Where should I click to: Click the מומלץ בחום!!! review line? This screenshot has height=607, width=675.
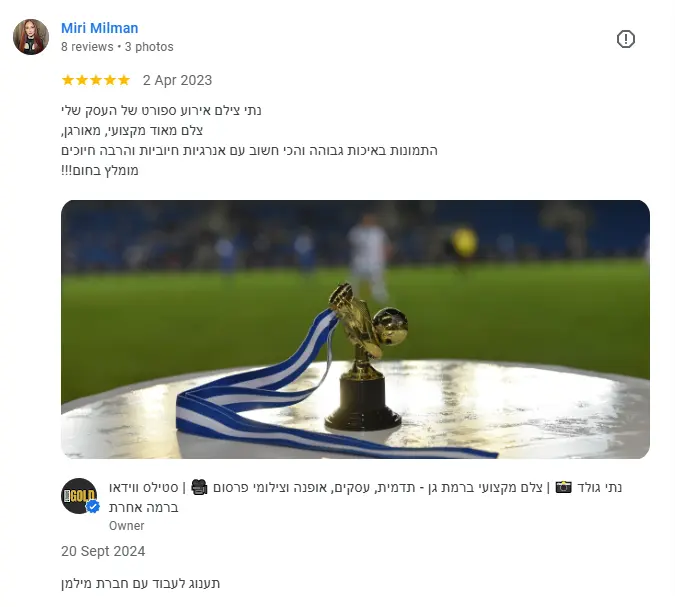coord(99,170)
